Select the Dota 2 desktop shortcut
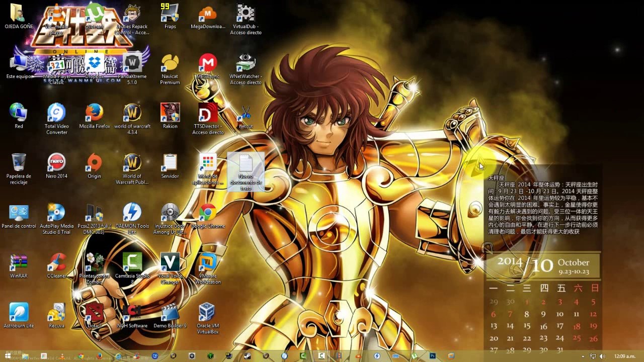 95,315
